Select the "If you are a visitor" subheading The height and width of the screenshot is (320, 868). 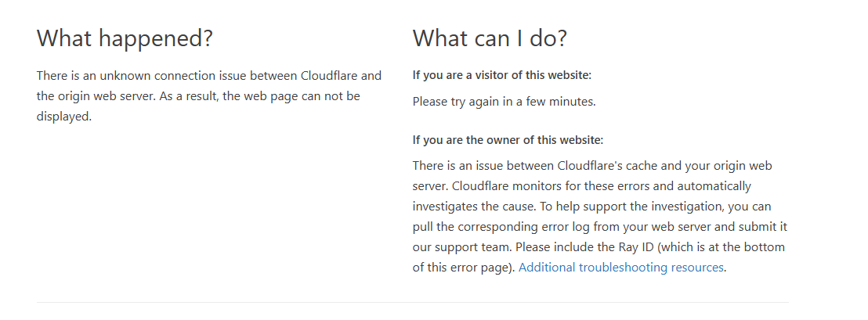click(501, 75)
